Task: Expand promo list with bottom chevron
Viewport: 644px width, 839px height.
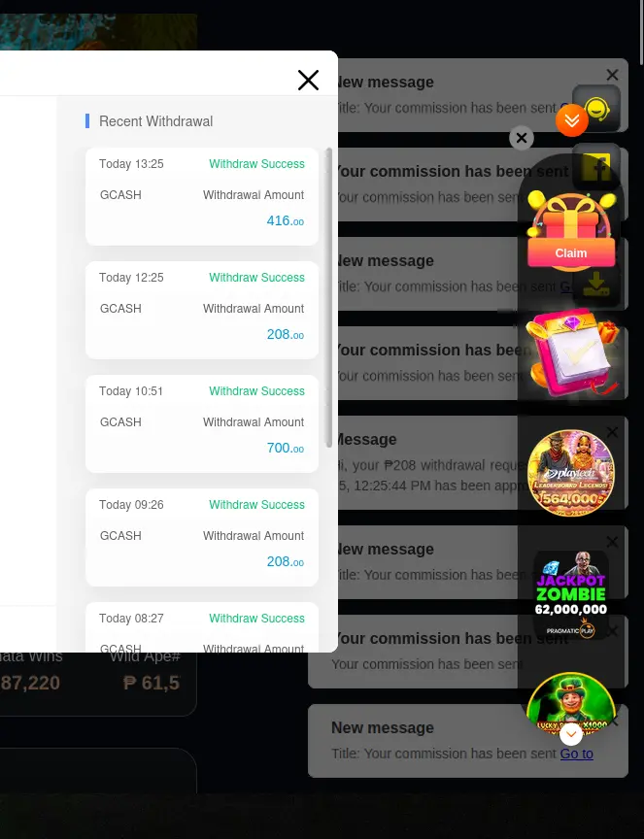Action: [571, 734]
